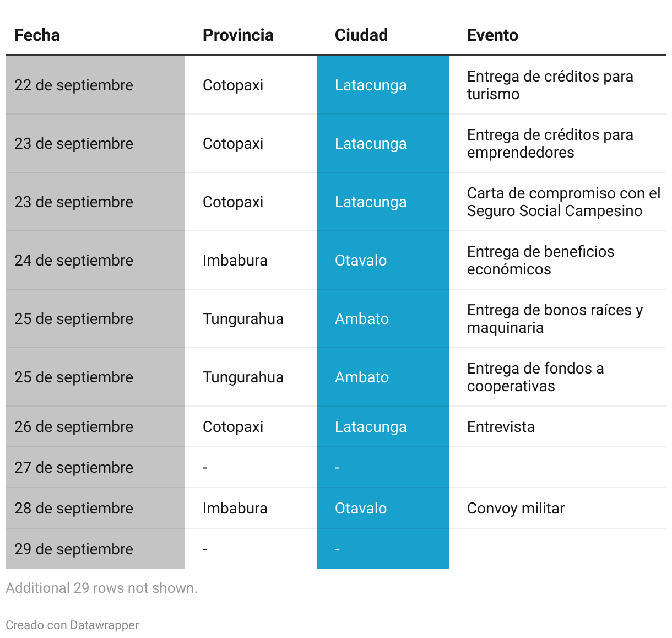672x638 pixels.
Task: Click the 24 de septiembre date cell
Action: pos(95,261)
